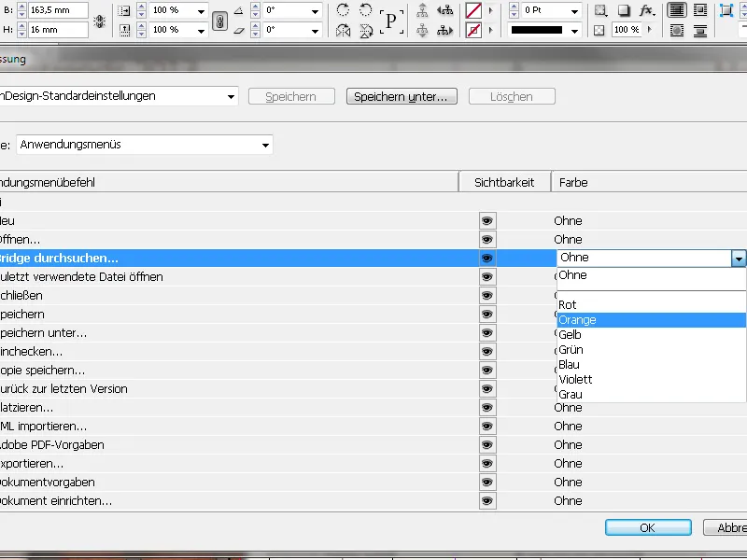Open the stroke type line dropdown
The image size is (747, 560).
click(x=574, y=31)
